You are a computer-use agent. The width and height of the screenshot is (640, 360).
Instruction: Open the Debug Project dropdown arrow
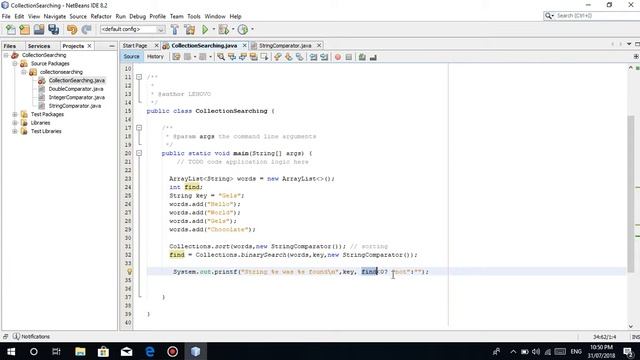[x=233, y=29]
